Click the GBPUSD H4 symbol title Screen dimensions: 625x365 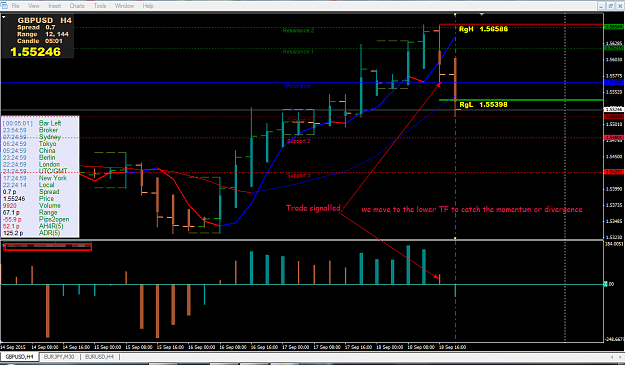45,20
